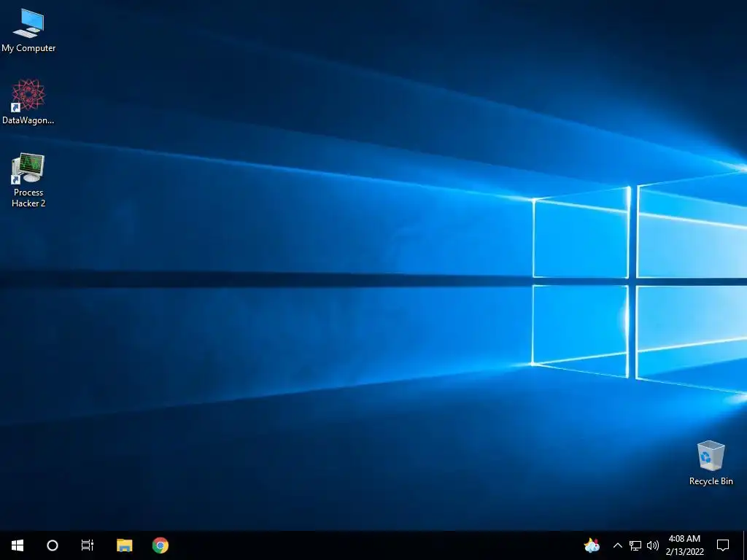Screen dimensions: 747x560
Task: Select the My Computer desktop icon
Action: (x=28, y=30)
